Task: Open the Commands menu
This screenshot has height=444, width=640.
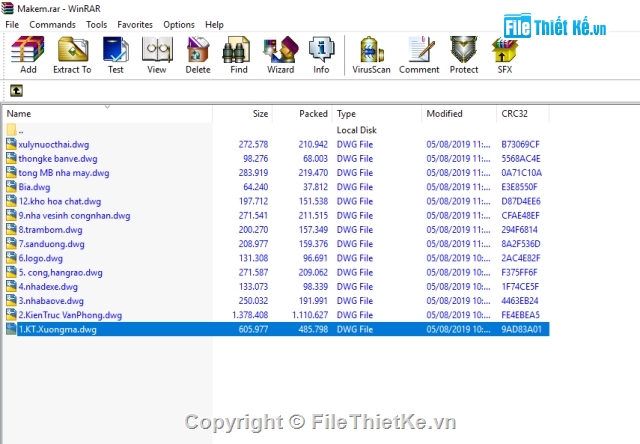Action: click(x=52, y=24)
